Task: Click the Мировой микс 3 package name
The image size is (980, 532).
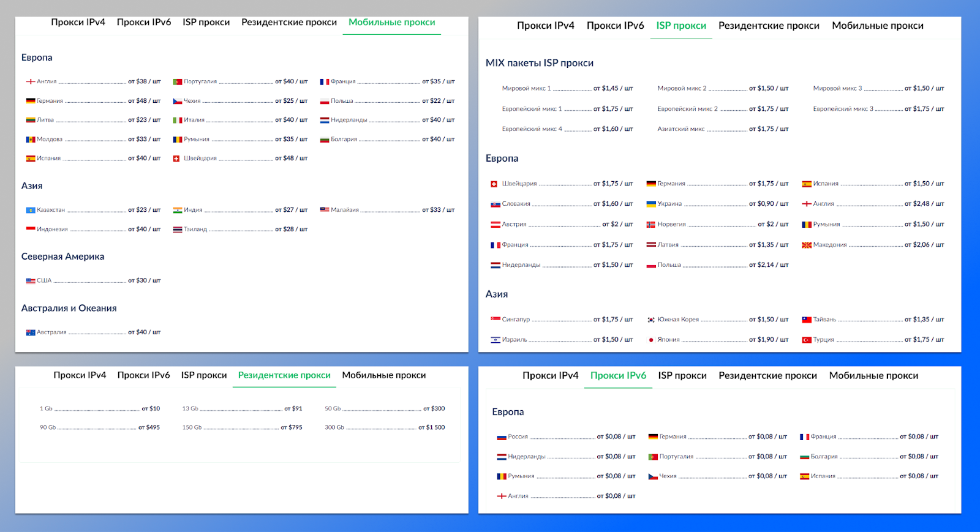Action: [x=837, y=89]
